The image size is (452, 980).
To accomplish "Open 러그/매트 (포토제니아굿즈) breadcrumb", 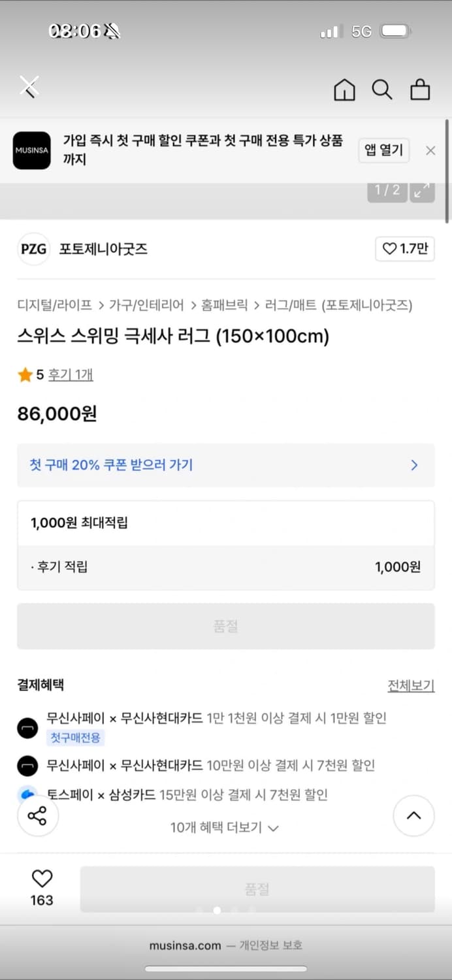I will pos(338,305).
